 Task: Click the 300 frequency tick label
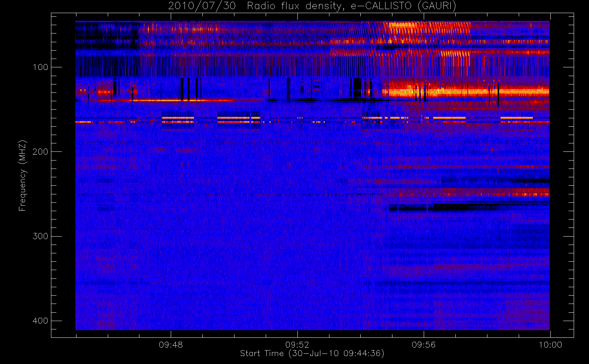[40, 236]
